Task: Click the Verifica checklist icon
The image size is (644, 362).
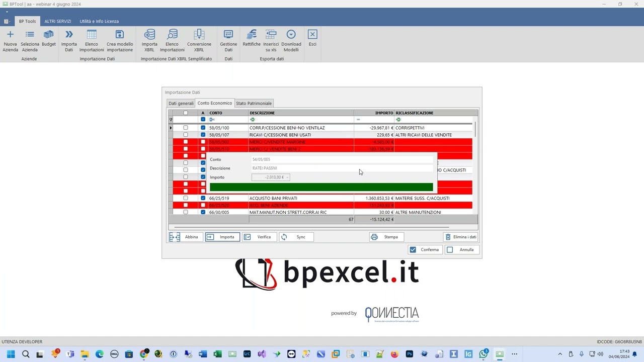Action: (x=247, y=237)
